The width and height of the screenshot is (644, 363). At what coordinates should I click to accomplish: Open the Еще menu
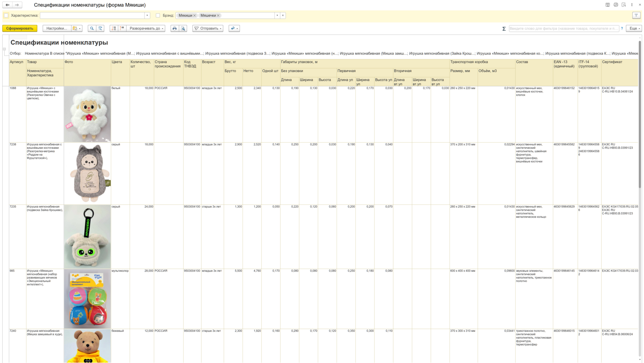click(634, 28)
